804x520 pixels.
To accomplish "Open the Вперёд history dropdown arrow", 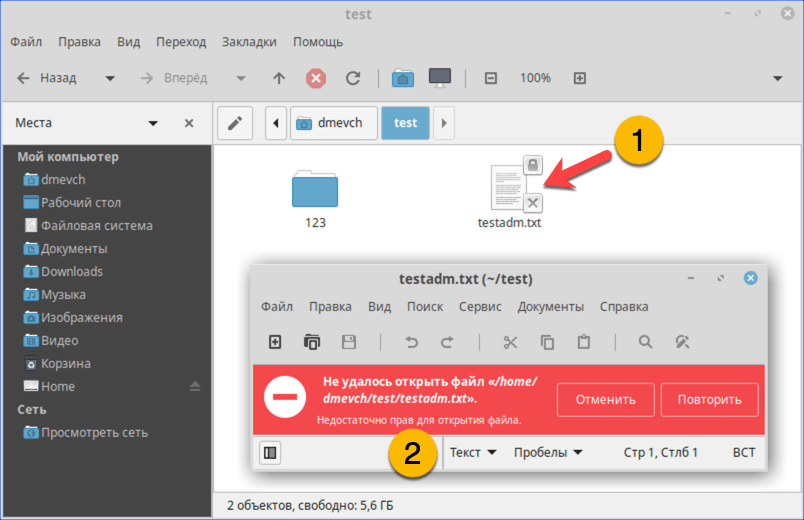I will [240, 78].
